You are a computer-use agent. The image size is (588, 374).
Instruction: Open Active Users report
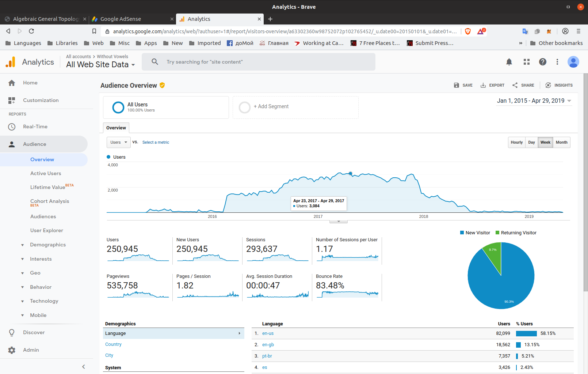(x=46, y=173)
